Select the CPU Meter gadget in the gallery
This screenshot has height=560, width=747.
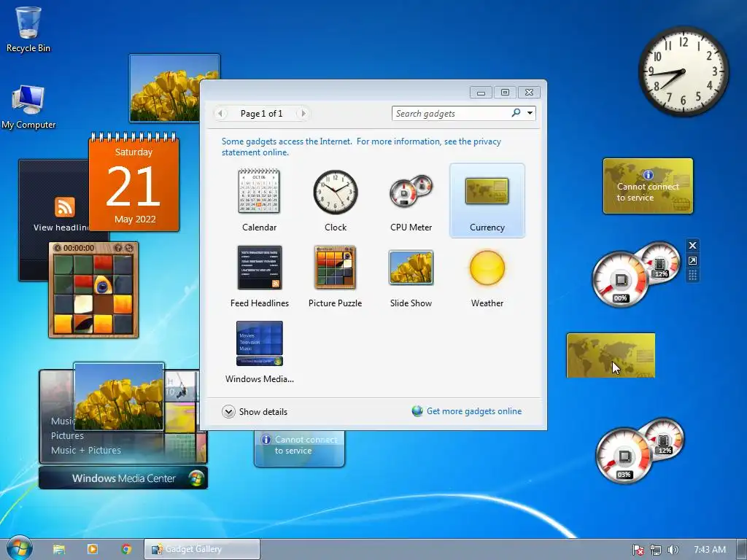click(411, 200)
